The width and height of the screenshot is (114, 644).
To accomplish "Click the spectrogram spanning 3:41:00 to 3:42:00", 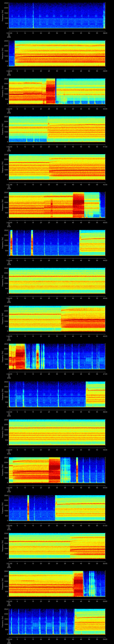I will (x=57, y=167).
